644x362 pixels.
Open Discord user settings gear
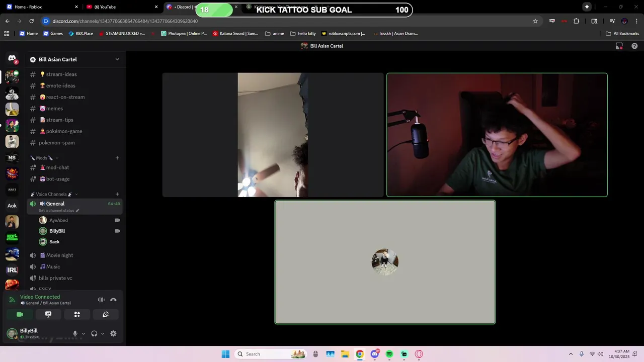pos(113,333)
